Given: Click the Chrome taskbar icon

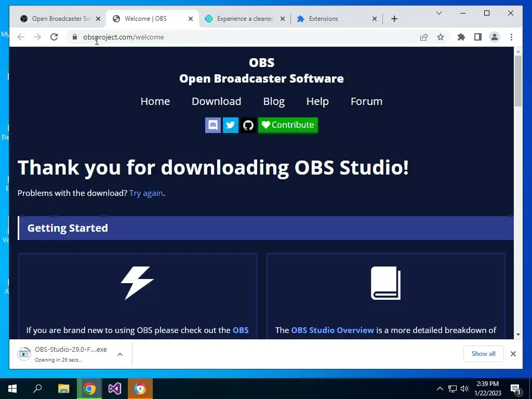Looking at the screenshot, I should tap(89, 389).
